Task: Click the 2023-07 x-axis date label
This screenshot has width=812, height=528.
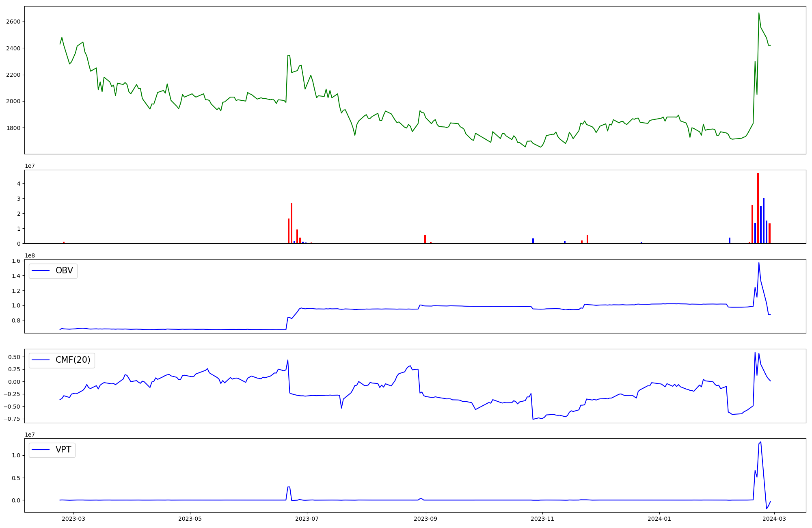Action: pos(307,519)
